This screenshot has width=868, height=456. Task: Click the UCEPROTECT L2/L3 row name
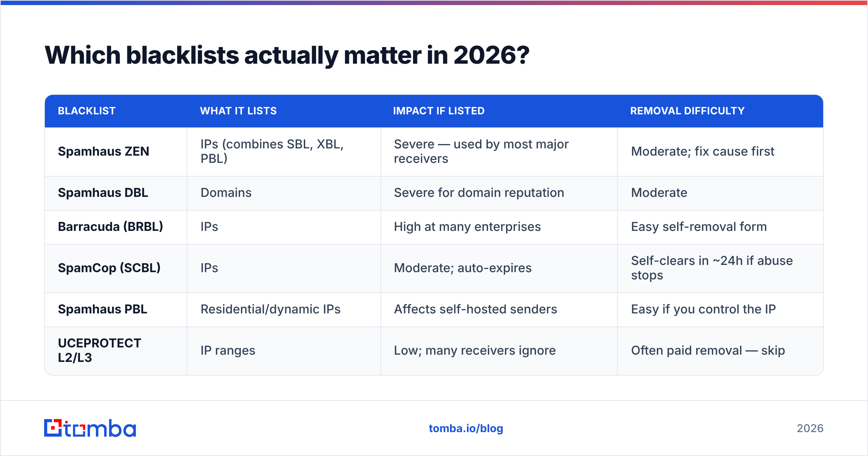(99, 350)
